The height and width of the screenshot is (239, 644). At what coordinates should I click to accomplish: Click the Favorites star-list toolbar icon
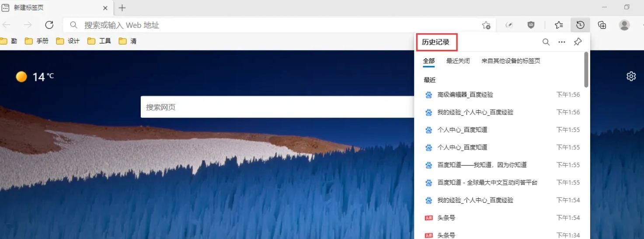click(x=559, y=25)
